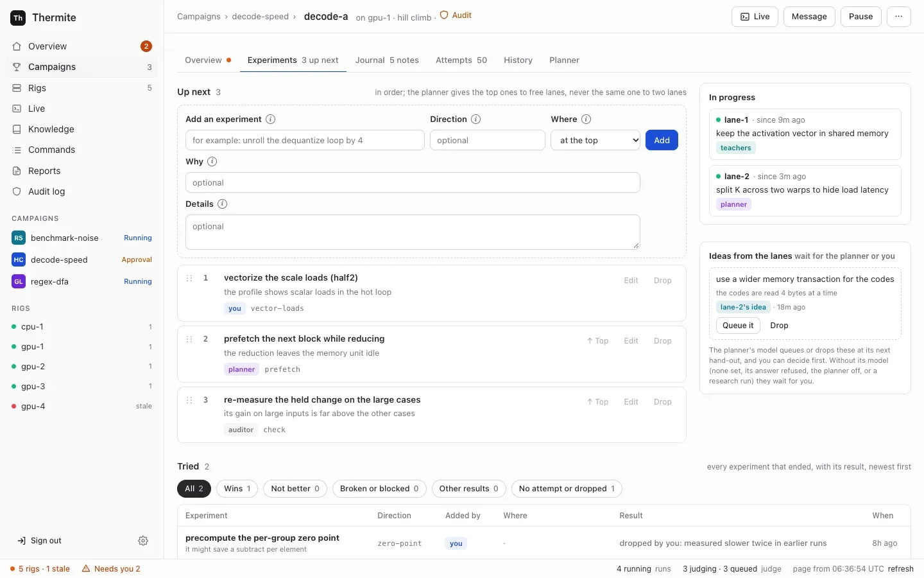The height and width of the screenshot is (578, 924).
Task: Focus the Why optional field
Action: click(413, 182)
